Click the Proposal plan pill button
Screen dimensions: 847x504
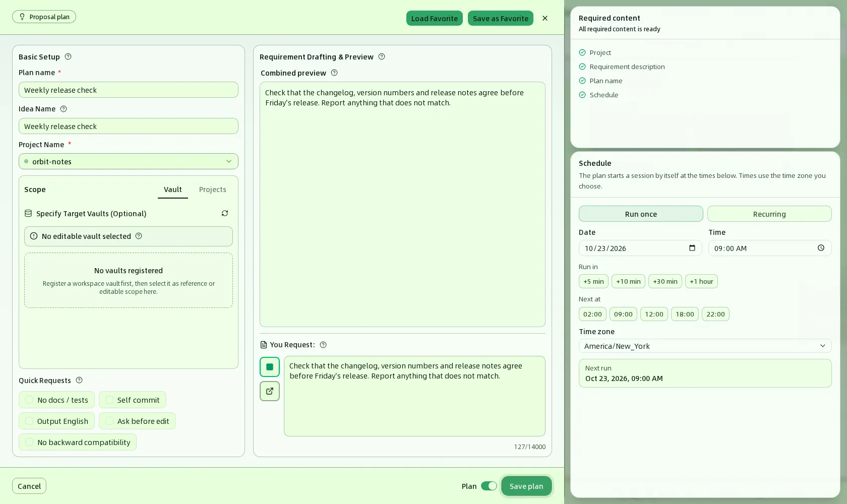click(x=44, y=17)
